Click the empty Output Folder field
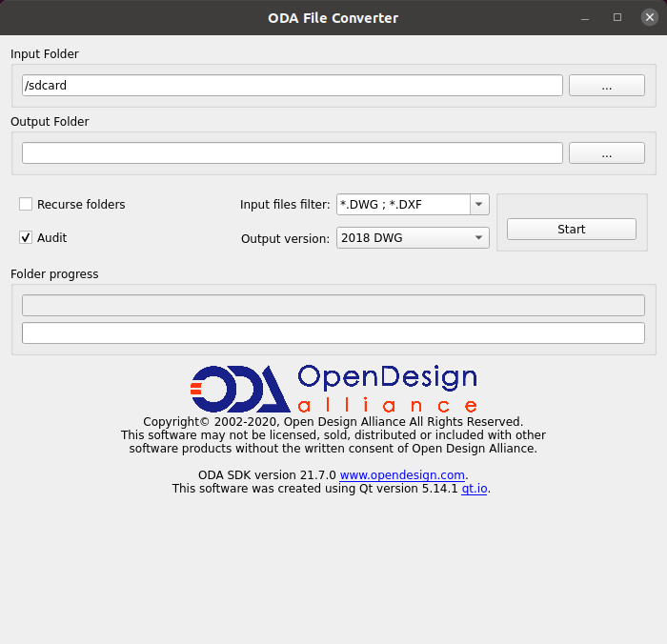Viewport: 667px width, 644px height. pyautogui.click(x=293, y=153)
